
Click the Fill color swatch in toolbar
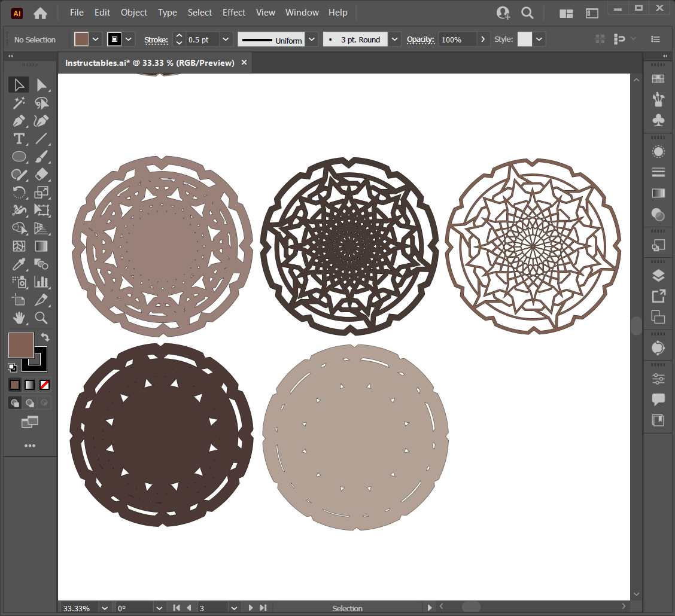21,345
